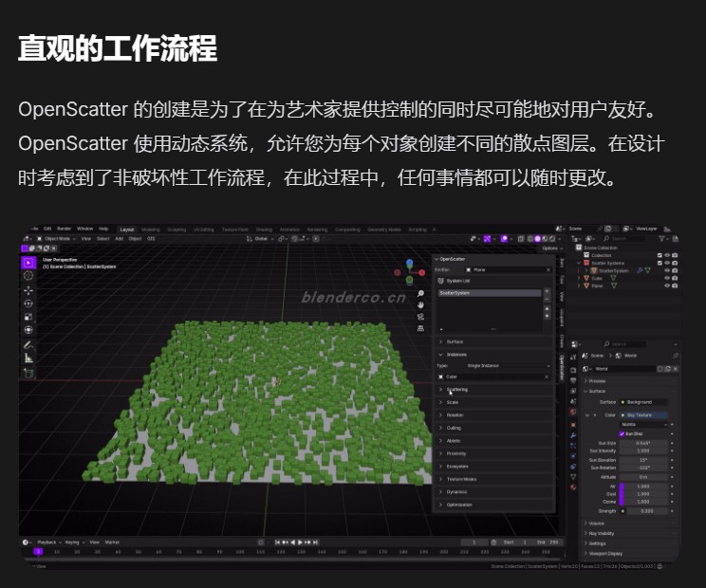Disable Cube in renders camera icon
706x588 pixels.
pyautogui.click(x=675, y=278)
